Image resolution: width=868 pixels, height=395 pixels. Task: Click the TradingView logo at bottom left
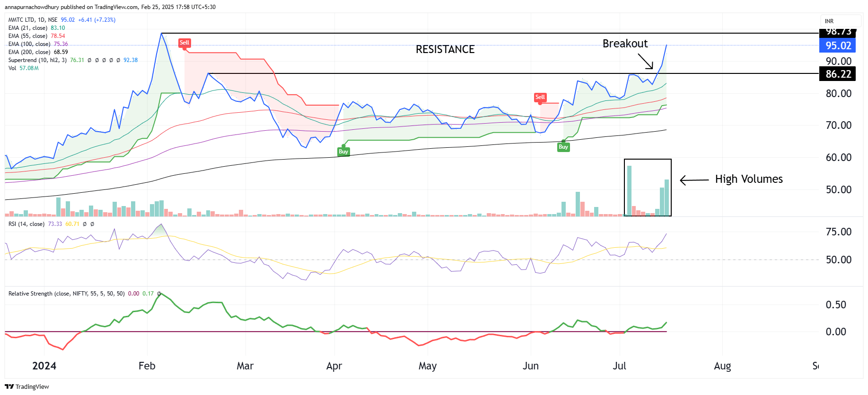coord(27,386)
